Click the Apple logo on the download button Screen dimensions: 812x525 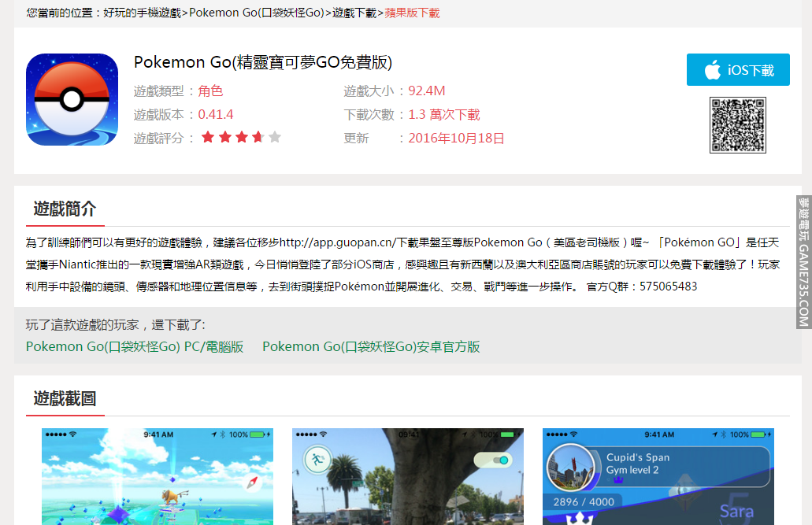[712, 70]
